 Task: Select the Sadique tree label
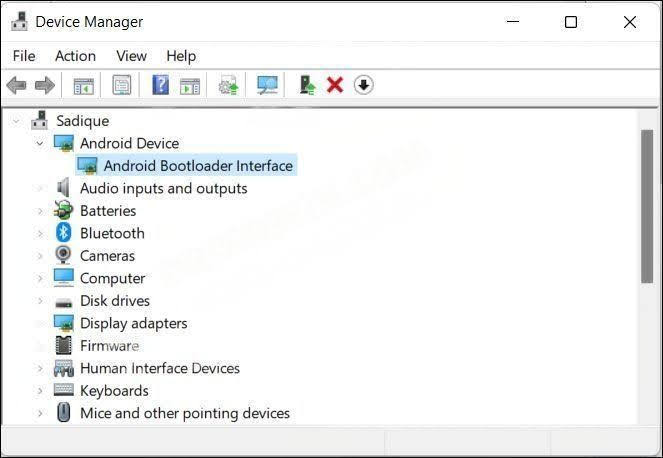point(82,121)
